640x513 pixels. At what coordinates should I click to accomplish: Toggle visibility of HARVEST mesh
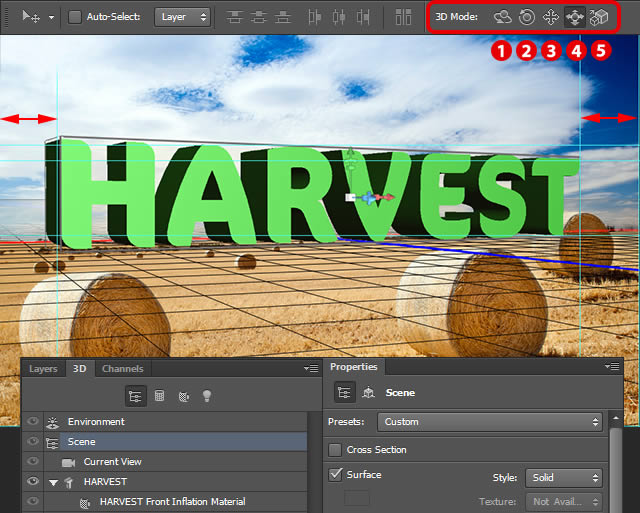[x=33, y=481]
